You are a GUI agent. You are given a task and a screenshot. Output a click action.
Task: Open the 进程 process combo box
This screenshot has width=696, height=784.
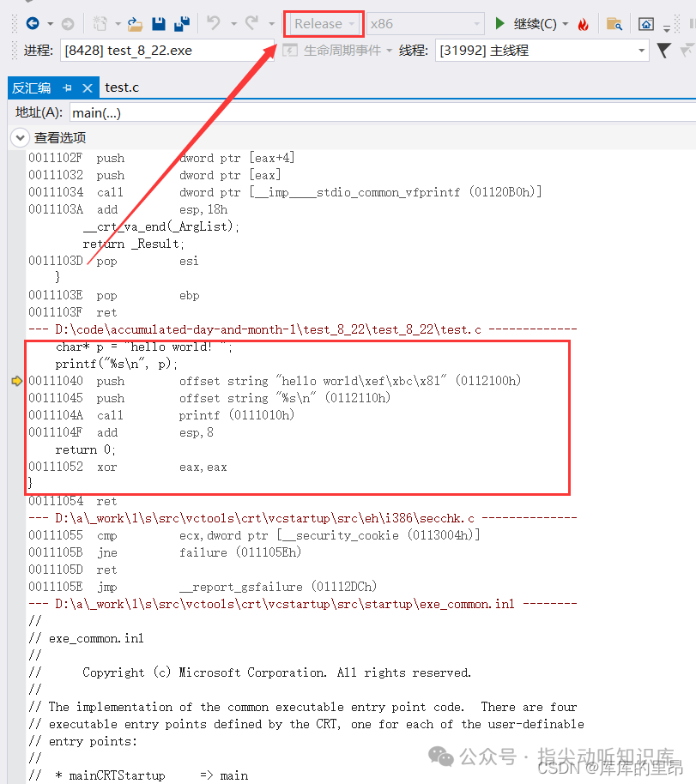click(166, 51)
